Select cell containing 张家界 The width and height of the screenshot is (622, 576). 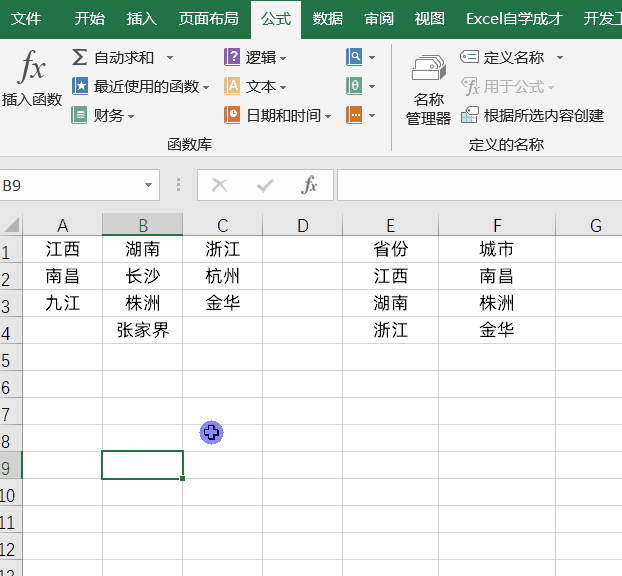click(142, 330)
